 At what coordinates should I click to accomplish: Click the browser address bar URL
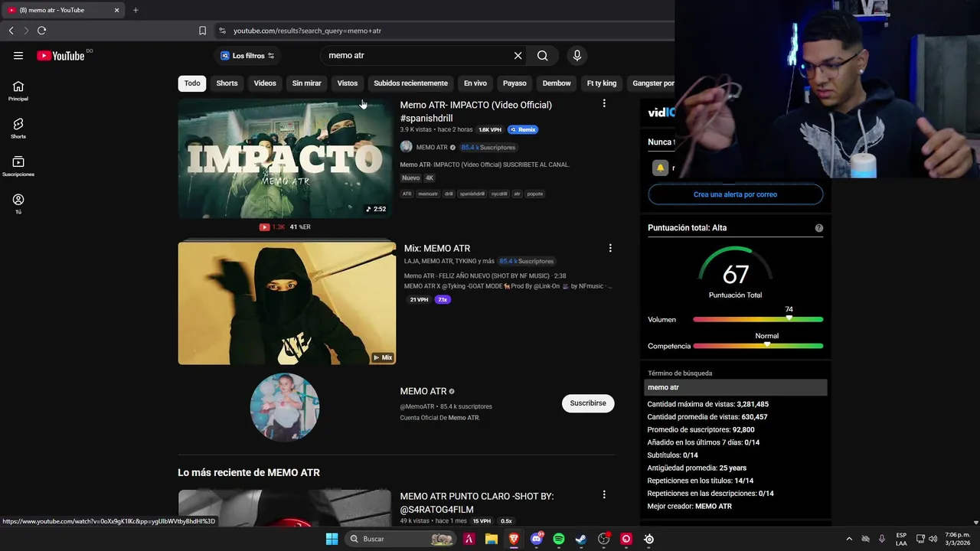[x=307, y=31]
